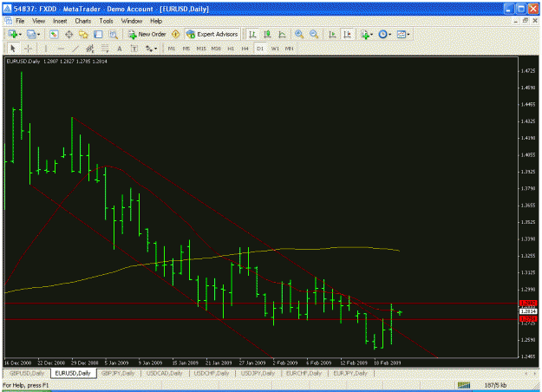Toggle Auto Scroll chart icon
Viewport: 542px width, 392px height.
click(x=332, y=34)
